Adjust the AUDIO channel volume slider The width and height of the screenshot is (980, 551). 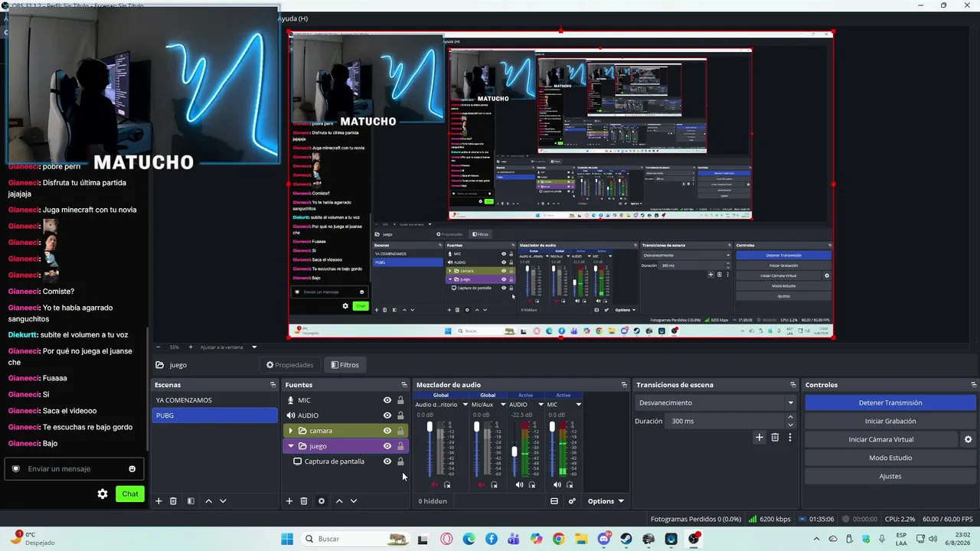[x=514, y=452]
